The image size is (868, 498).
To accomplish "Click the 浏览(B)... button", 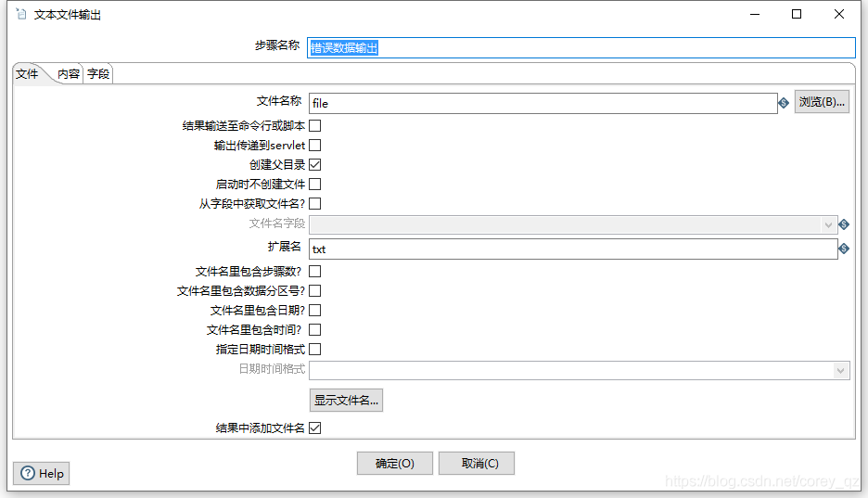I will 822,102.
